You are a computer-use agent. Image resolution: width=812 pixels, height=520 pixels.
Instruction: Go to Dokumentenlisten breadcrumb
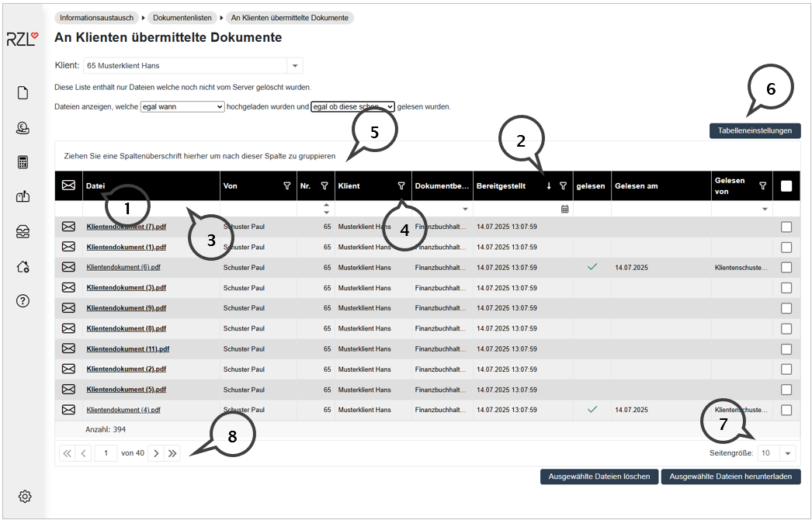[x=184, y=17]
